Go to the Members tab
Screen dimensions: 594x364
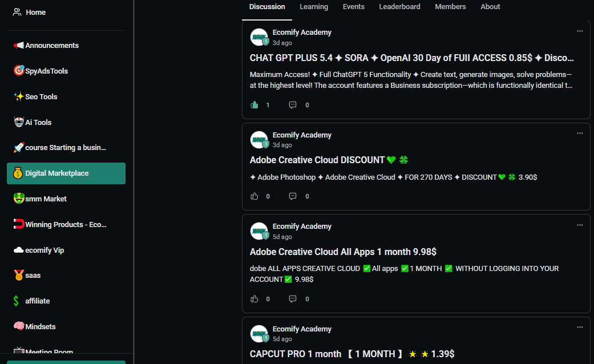click(450, 7)
